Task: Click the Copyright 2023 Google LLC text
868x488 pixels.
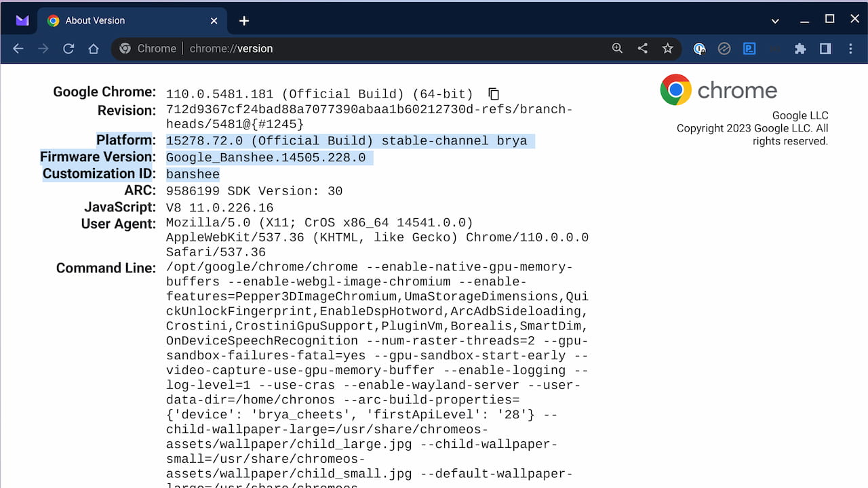Action: tap(752, 135)
